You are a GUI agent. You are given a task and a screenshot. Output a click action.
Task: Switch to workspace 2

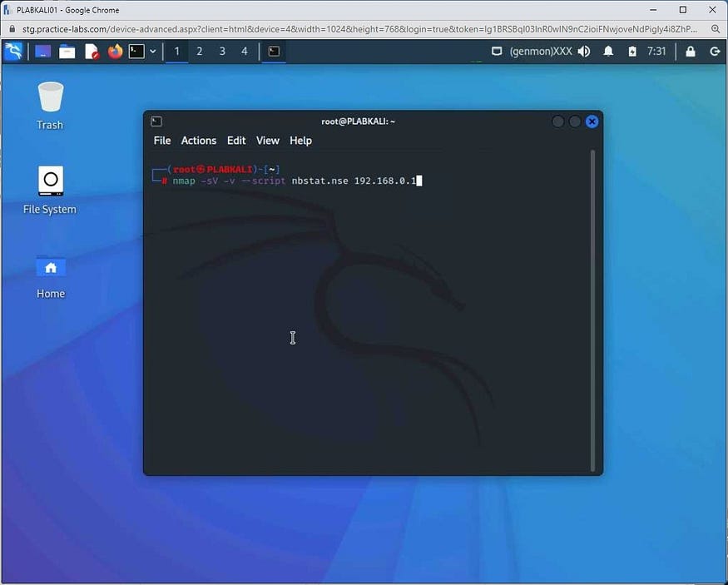[x=199, y=51]
